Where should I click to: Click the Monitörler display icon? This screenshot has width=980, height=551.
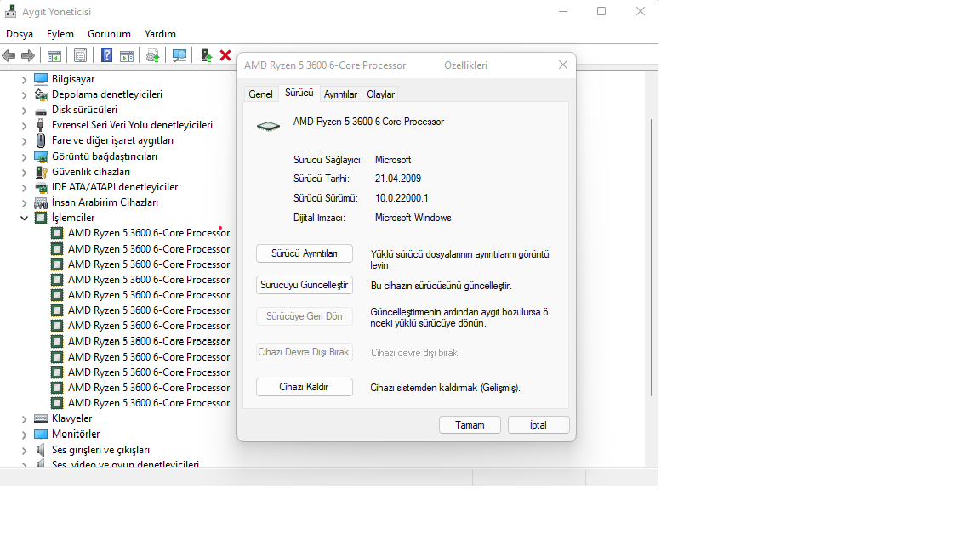[41, 435]
